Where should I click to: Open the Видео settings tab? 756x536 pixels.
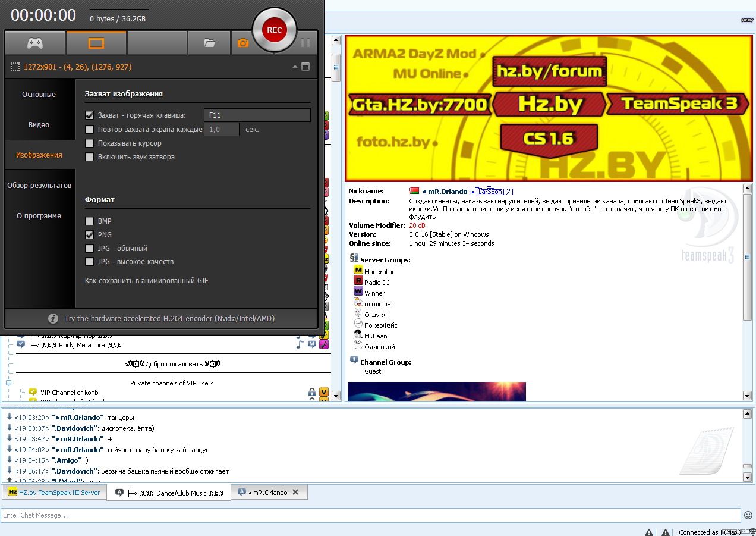(x=39, y=125)
